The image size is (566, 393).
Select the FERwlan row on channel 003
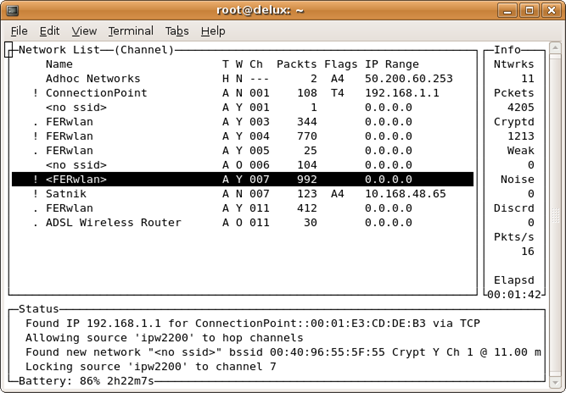click(x=243, y=122)
